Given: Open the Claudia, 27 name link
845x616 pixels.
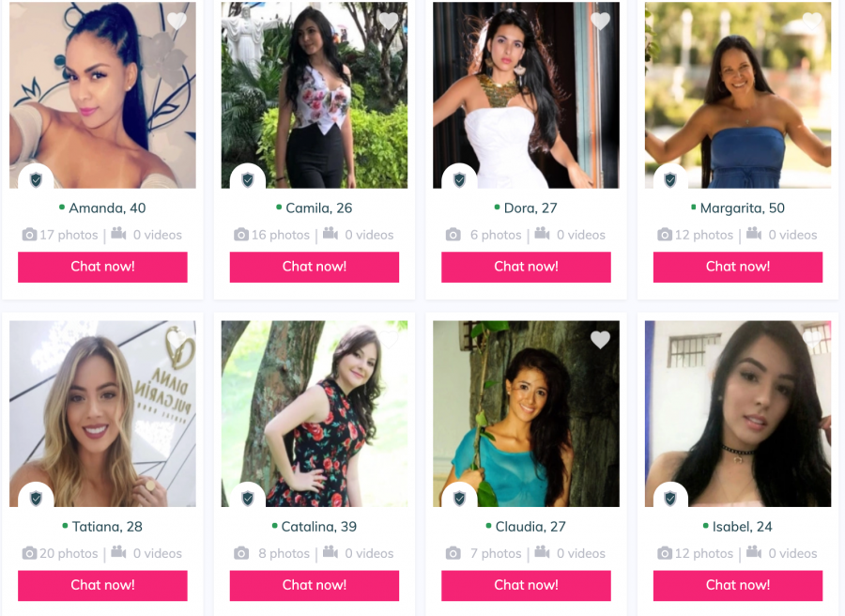Looking at the screenshot, I should pos(530,527).
